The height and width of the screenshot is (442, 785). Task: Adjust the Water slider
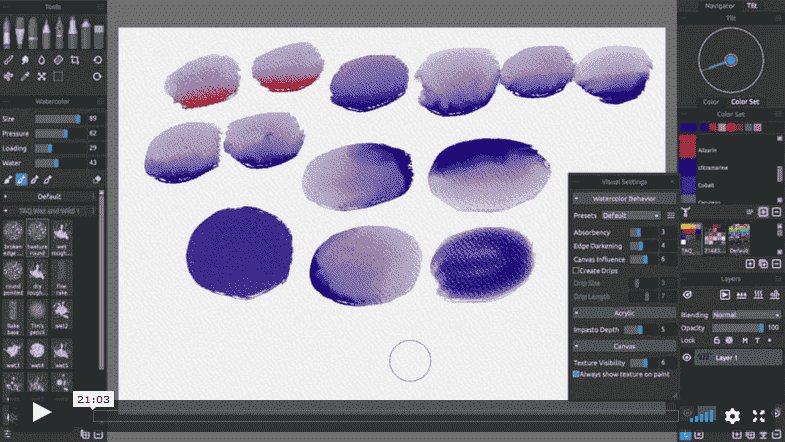tap(61, 163)
